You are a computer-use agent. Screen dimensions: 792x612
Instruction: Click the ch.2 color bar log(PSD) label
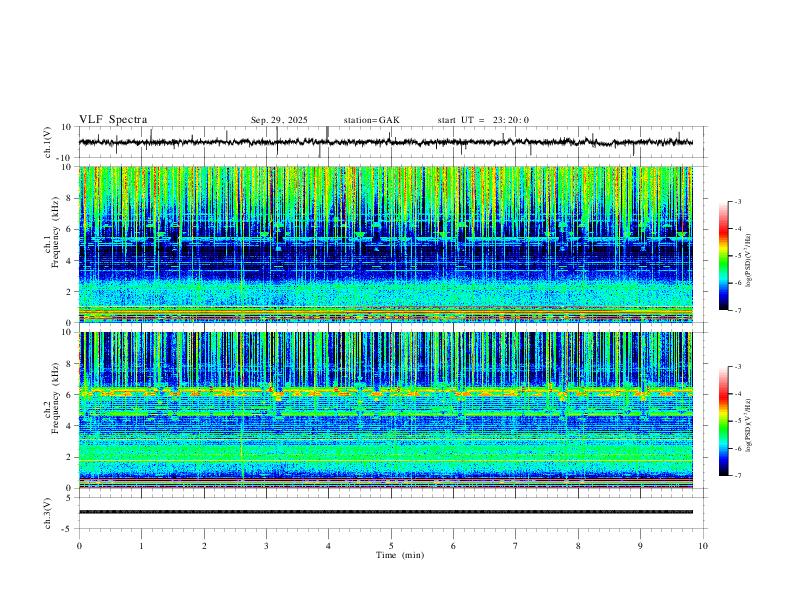749,426
